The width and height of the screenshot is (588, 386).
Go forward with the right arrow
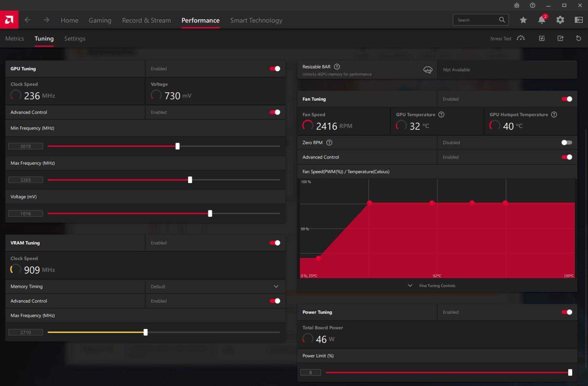46,20
